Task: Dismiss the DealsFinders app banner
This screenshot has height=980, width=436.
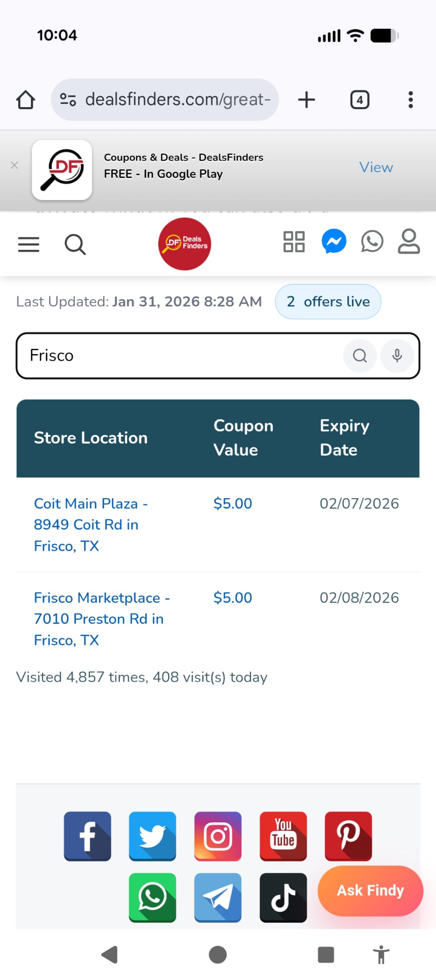Action: [14, 165]
